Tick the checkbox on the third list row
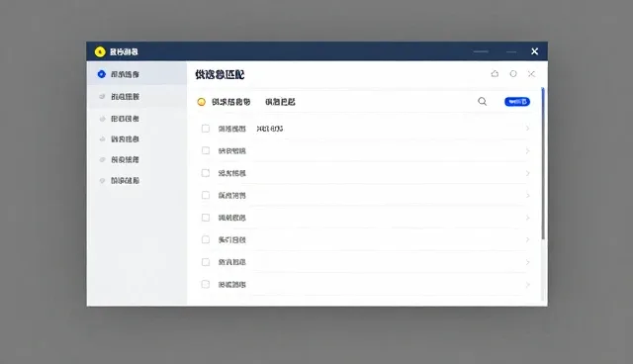The width and height of the screenshot is (633, 364). point(206,173)
